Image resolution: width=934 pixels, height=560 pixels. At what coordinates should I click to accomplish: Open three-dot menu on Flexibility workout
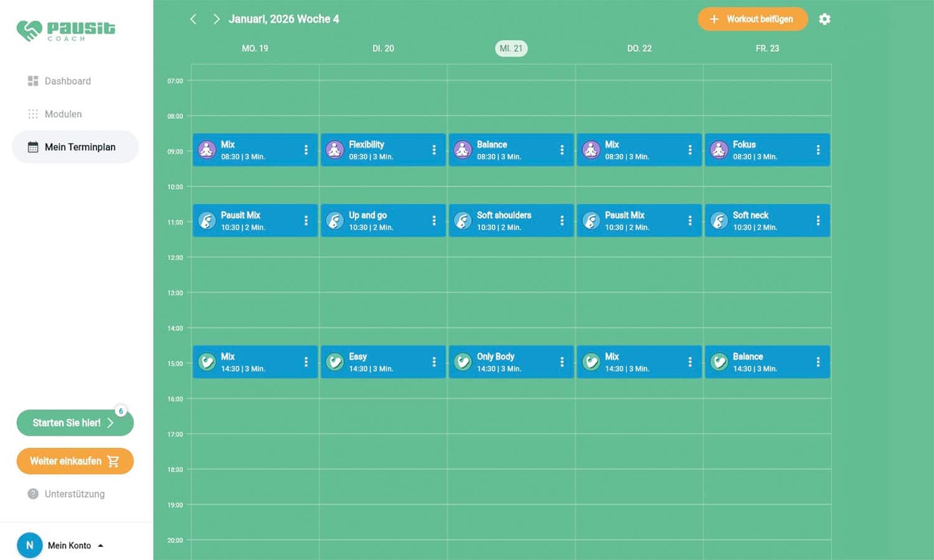coord(434,150)
